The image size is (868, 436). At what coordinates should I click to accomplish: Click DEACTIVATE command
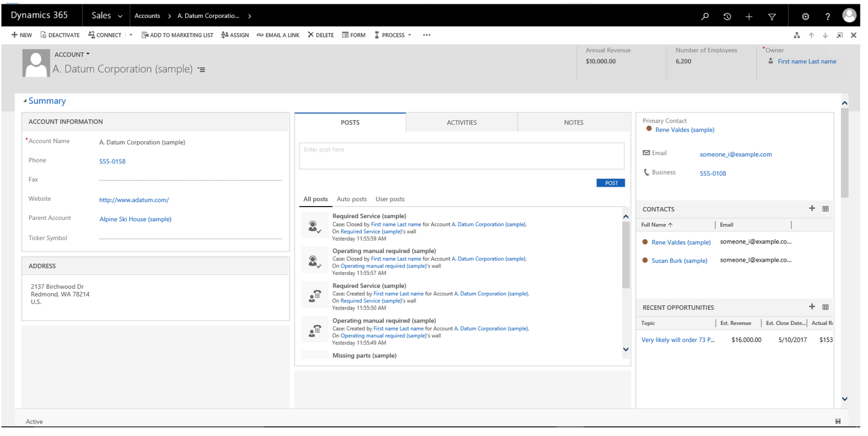click(60, 35)
